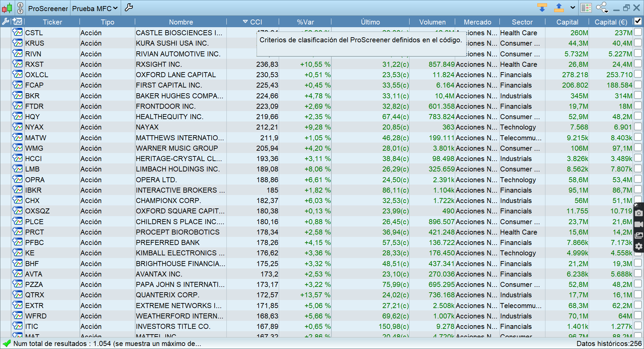Open ProScreener settings with the title bar wrench
The height and width of the screenshot is (349, 644).
tap(129, 8)
